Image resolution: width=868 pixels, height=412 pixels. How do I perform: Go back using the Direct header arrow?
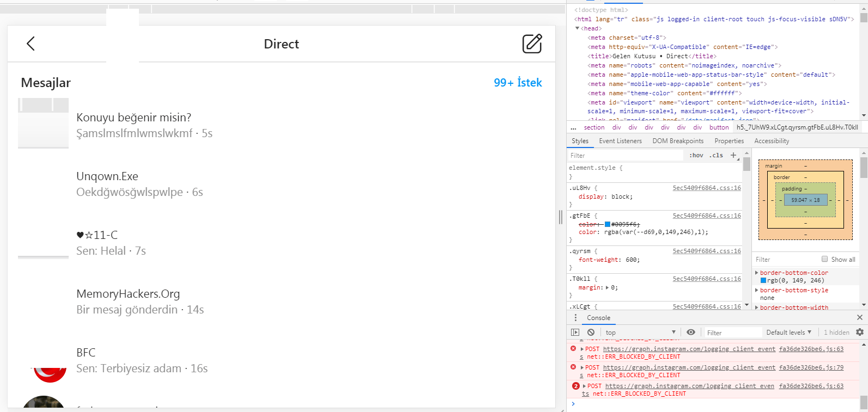pos(31,44)
